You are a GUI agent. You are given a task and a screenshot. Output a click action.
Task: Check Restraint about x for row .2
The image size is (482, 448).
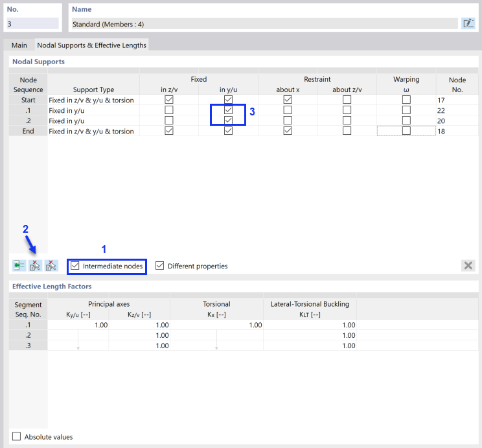tap(288, 121)
